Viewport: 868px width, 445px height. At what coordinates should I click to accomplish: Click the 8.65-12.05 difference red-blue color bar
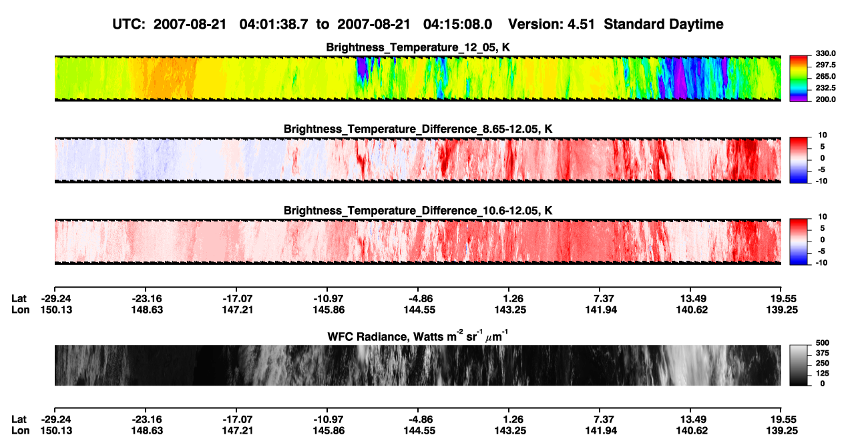point(801,160)
